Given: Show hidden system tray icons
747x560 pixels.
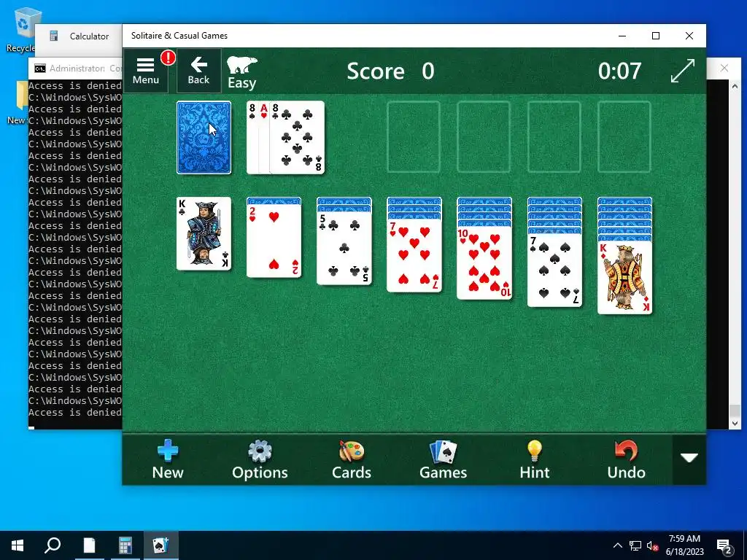Looking at the screenshot, I should (617, 545).
